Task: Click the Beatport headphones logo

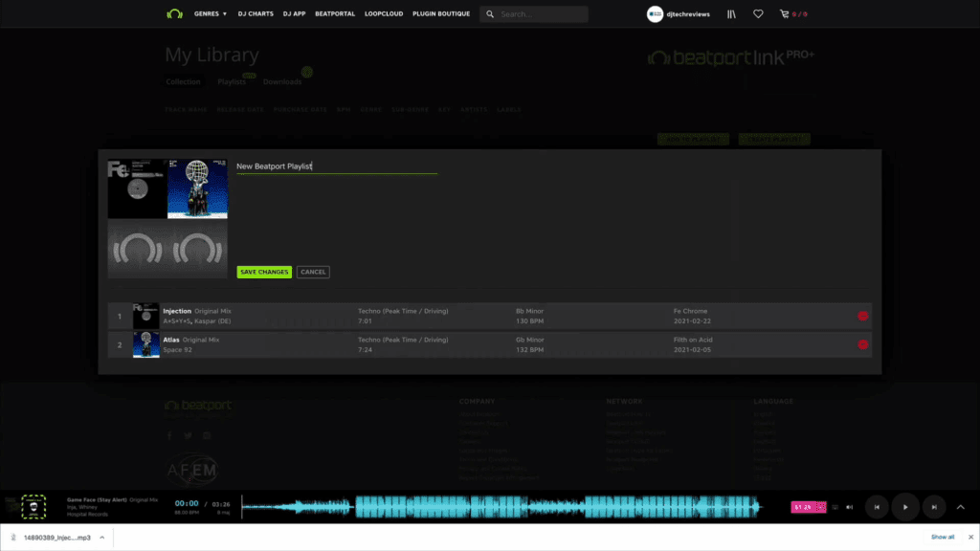Action: [174, 14]
